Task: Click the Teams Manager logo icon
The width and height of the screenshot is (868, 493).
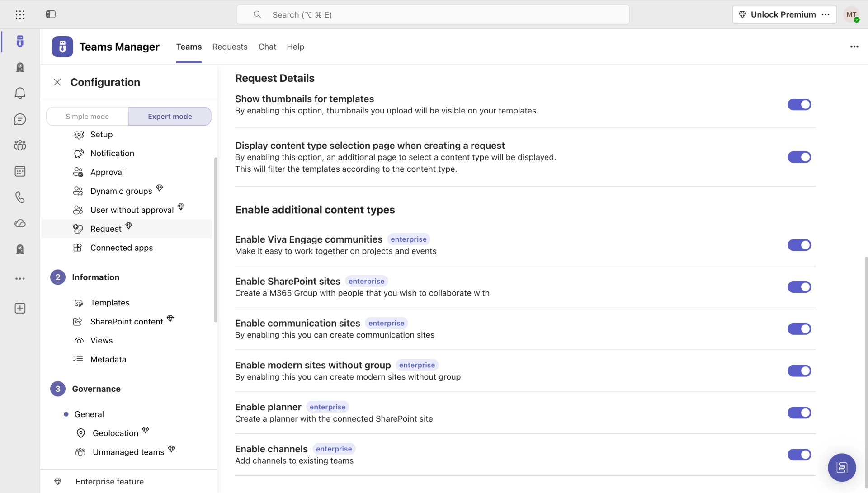Action: [x=62, y=47]
